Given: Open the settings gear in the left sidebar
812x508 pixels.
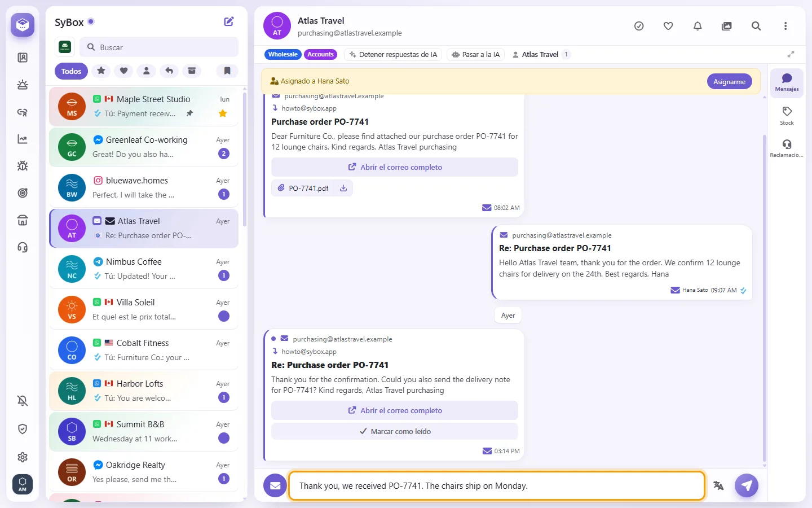Looking at the screenshot, I should coord(23,457).
